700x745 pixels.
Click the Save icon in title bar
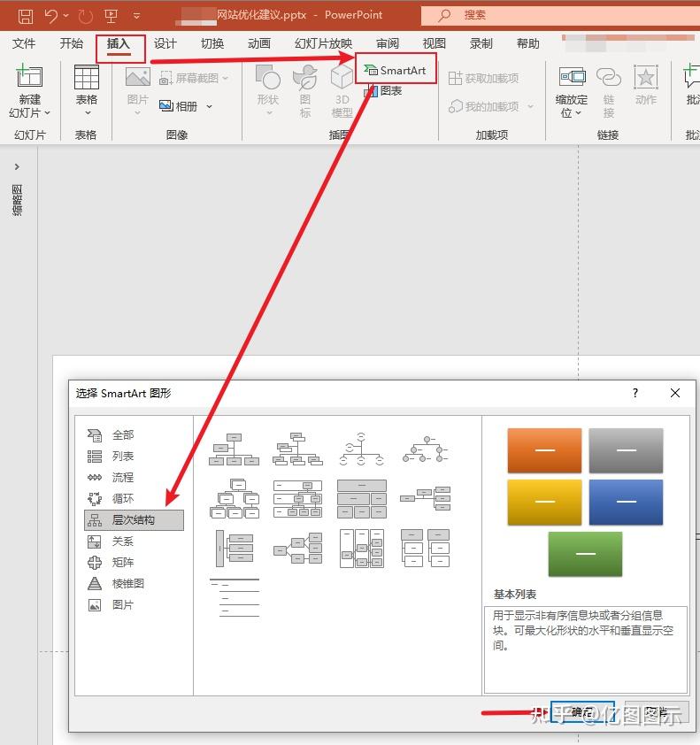tap(26, 16)
